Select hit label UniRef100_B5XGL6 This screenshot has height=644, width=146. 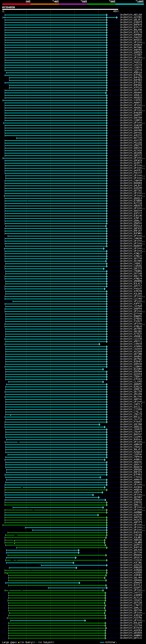click(131, 226)
